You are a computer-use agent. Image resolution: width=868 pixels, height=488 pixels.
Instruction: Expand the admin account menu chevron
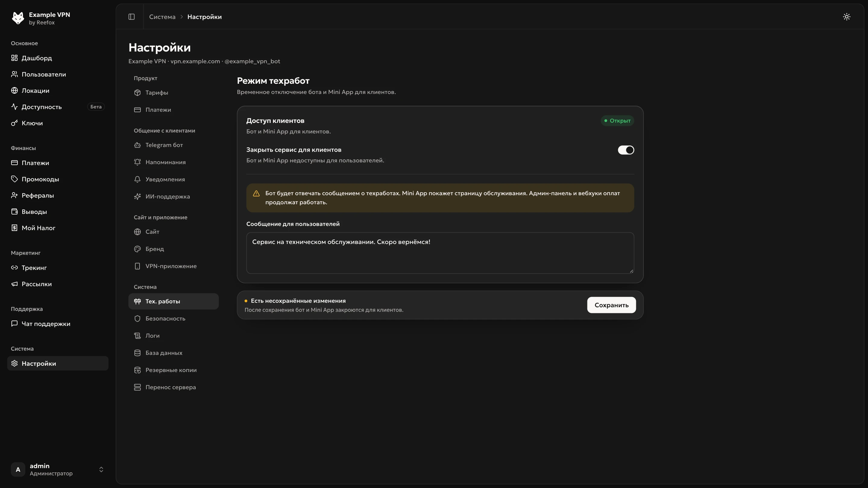[101, 470]
